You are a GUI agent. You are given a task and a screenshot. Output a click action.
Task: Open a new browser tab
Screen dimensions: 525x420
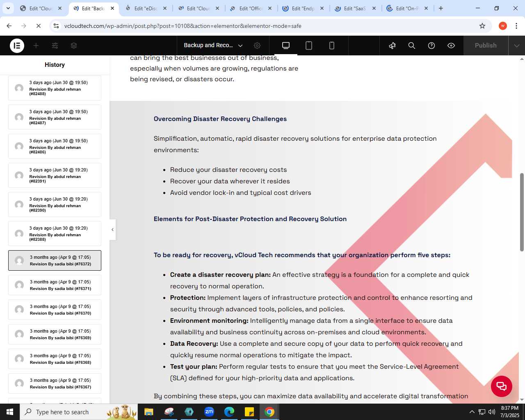[x=441, y=8]
